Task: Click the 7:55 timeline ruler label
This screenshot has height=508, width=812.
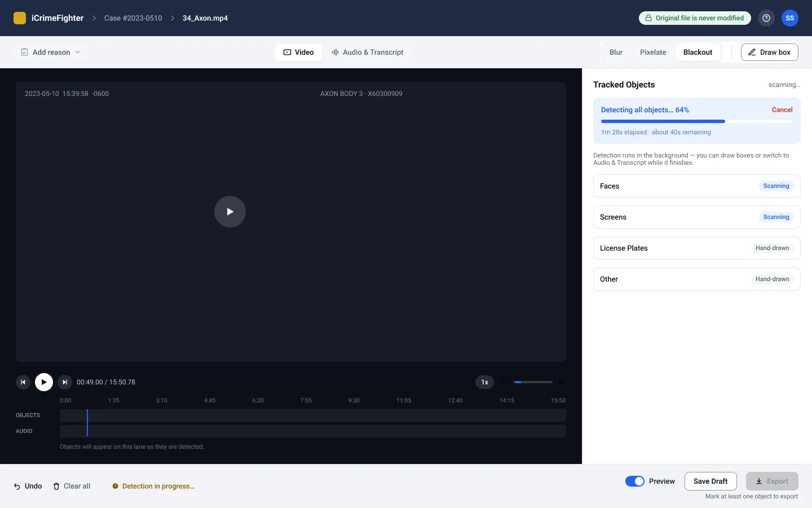Action: point(306,400)
